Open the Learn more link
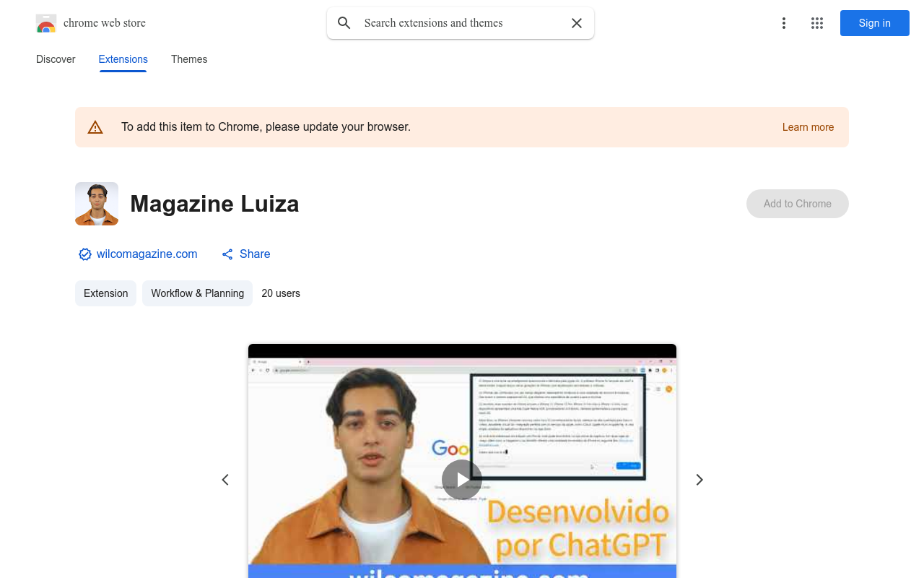The height and width of the screenshot is (578, 924). (x=808, y=127)
